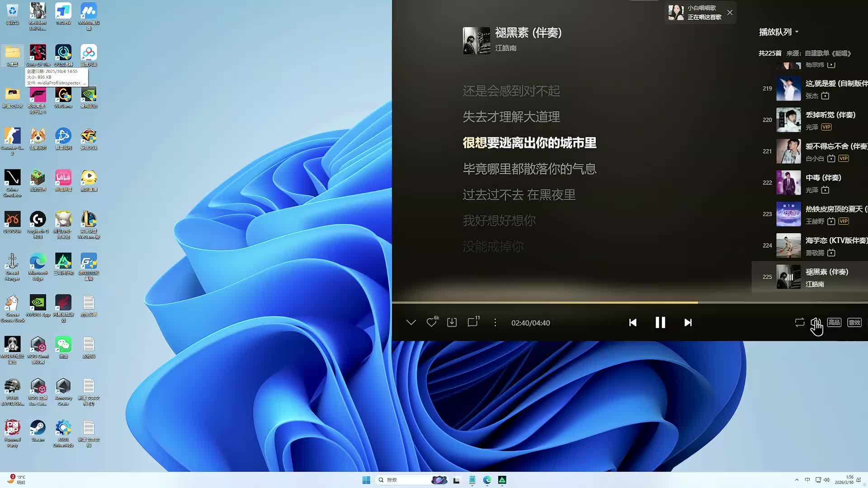Open the 高品 quality selector
The height and width of the screenshot is (488, 868).
coord(834,323)
